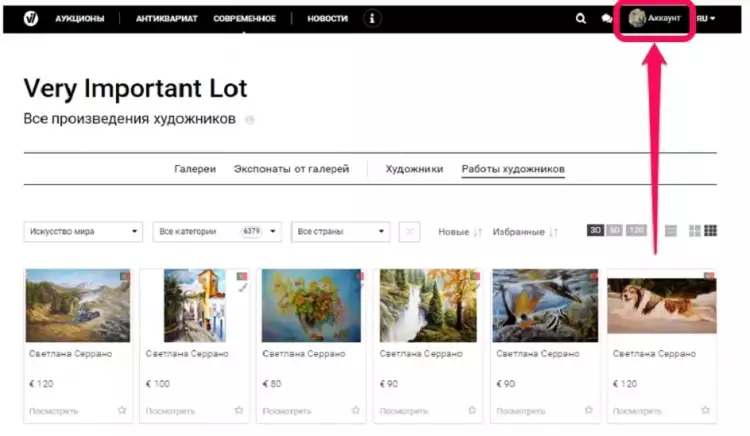
Task: Sort by Новые
Action: [x=453, y=232]
